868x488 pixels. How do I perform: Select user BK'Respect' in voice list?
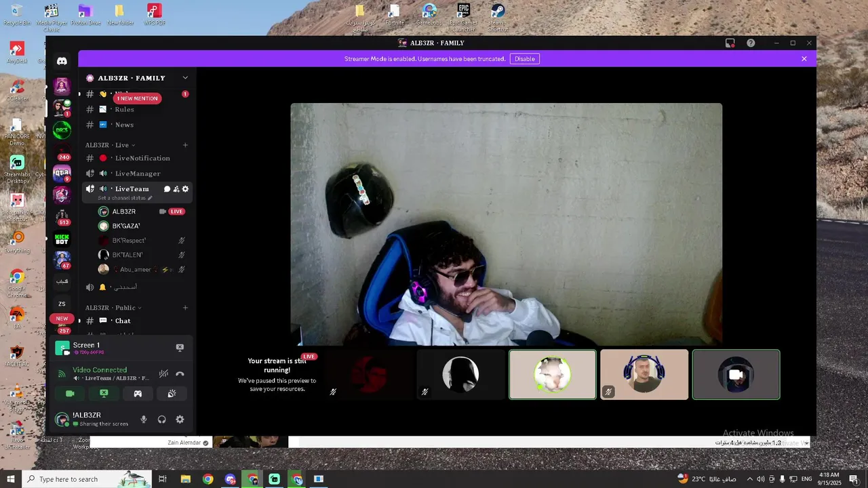142,241
